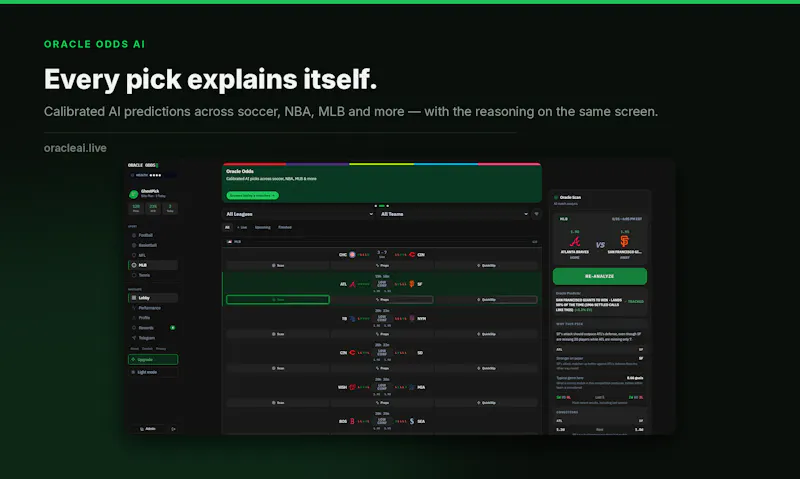This screenshot has width=800, height=479.
Task: Open the Profile page
Action: coord(153,318)
